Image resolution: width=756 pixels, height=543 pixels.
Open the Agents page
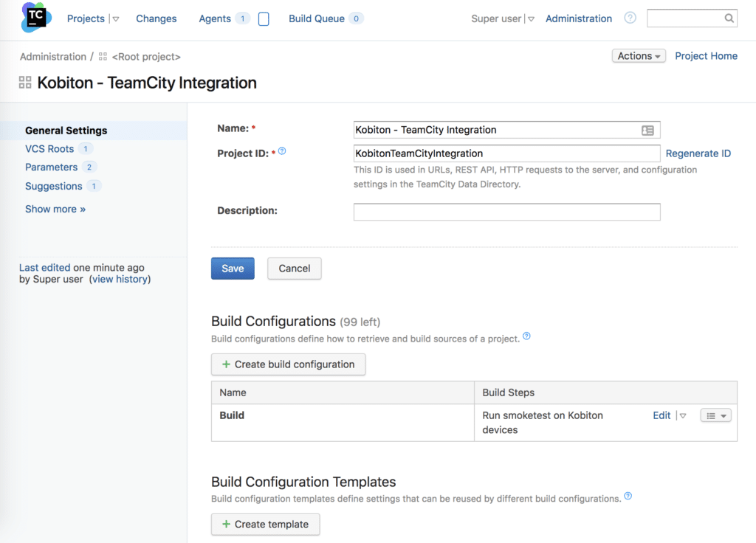tap(215, 18)
